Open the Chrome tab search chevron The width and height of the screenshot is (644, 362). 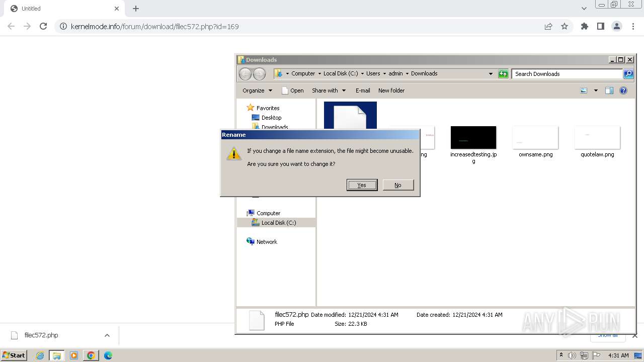tap(584, 9)
